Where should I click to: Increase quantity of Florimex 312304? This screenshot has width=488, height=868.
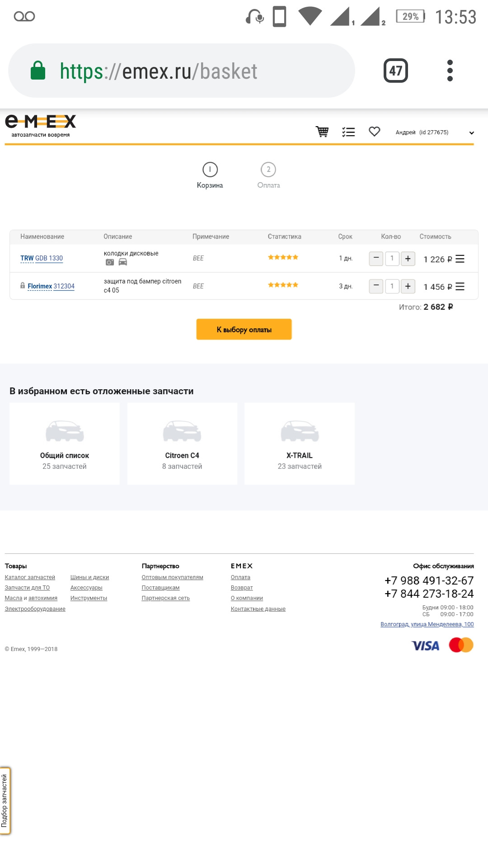click(408, 286)
